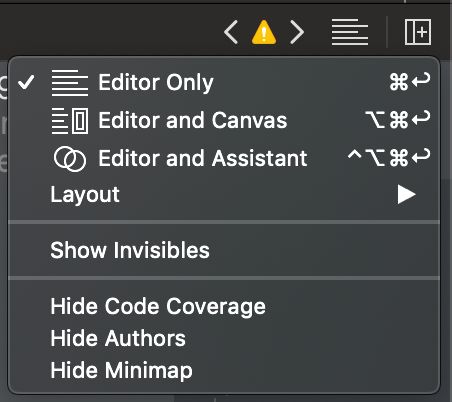Click the Editor and Canvas shortcut hint

coord(398,119)
